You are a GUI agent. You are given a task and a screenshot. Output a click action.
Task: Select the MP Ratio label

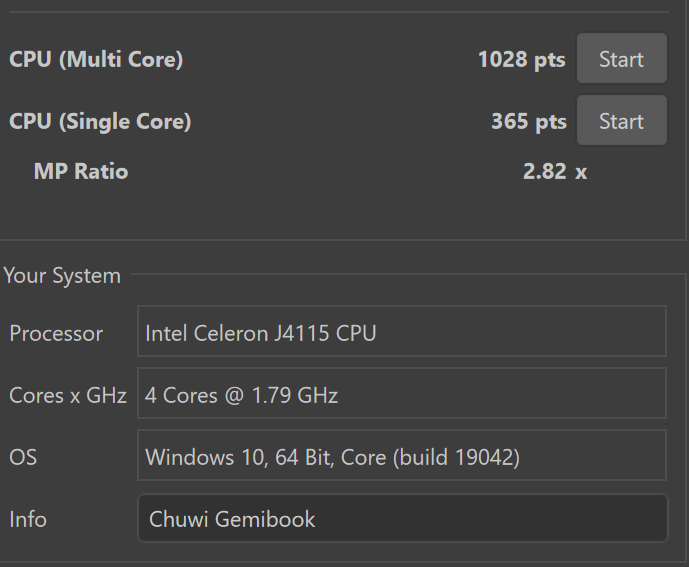click(81, 171)
